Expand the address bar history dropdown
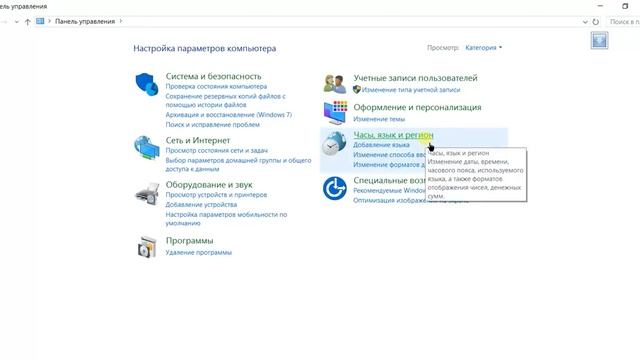The width and height of the screenshot is (640, 360). pos(585,22)
